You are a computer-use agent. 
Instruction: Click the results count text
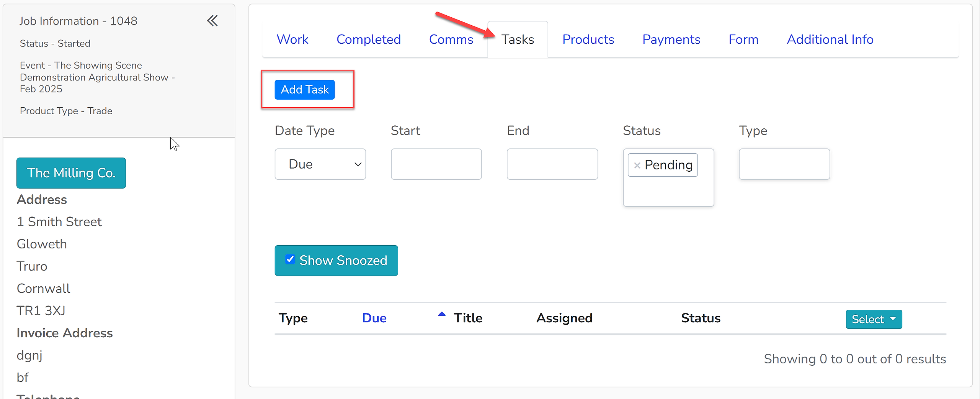(855, 359)
